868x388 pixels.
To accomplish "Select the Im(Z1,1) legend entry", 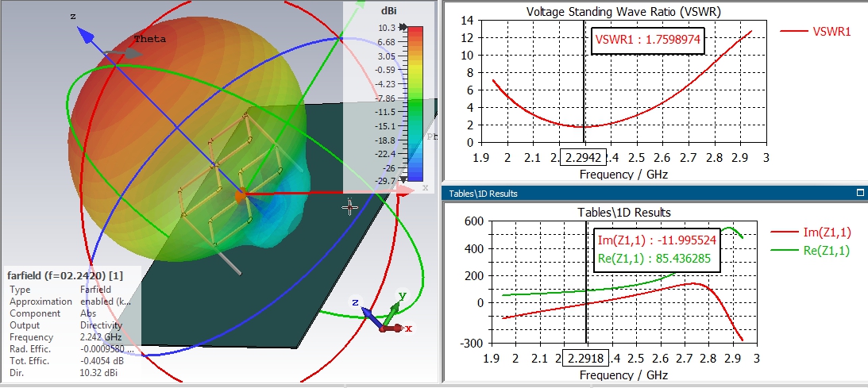I will pos(811,232).
